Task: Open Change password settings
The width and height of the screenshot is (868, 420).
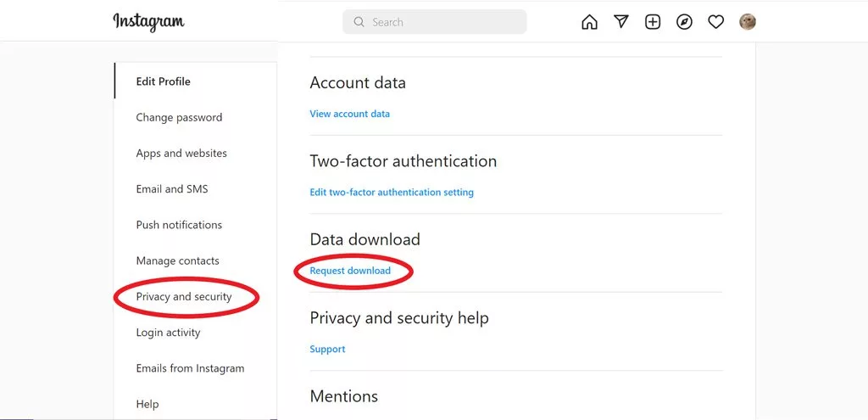Action: [x=179, y=118]
